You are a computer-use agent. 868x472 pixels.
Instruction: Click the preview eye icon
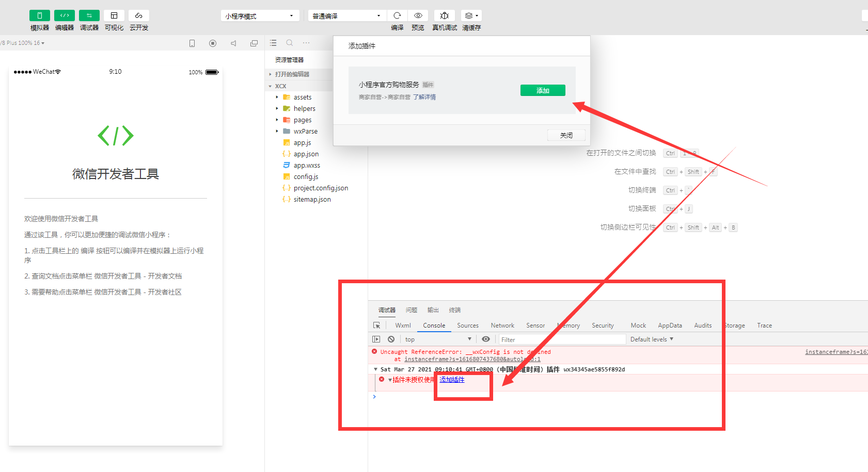[418, 15]
